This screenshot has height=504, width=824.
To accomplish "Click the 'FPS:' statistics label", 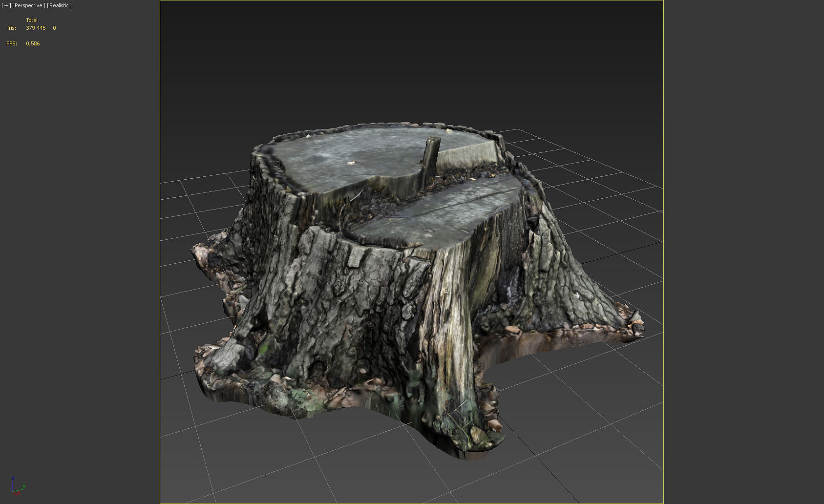I will click(x=12, y=43).
